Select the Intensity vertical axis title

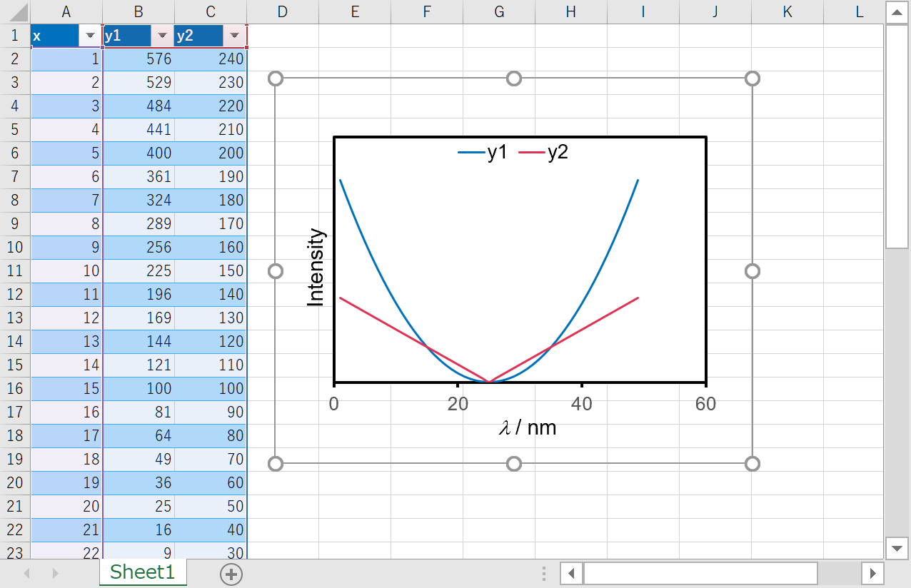[316, 268]
